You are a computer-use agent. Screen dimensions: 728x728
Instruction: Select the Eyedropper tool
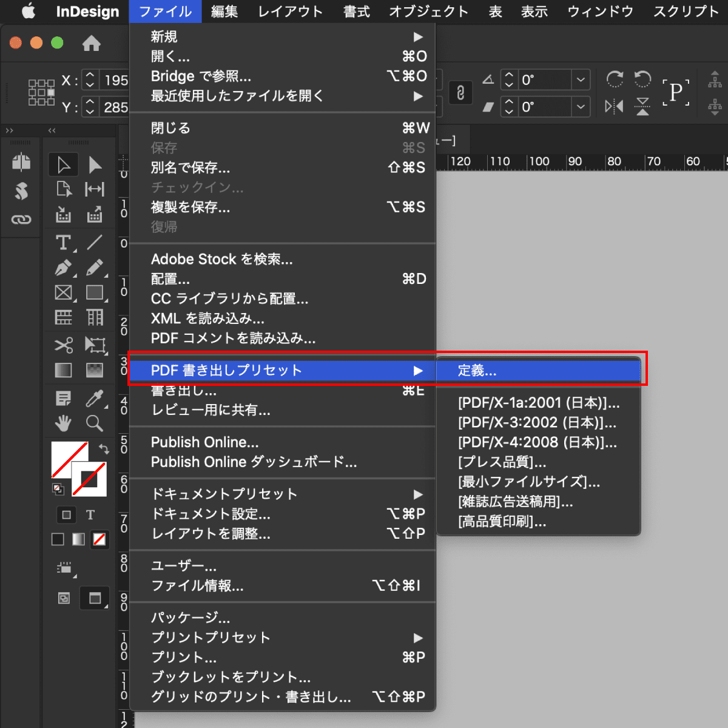coord(95,398)
